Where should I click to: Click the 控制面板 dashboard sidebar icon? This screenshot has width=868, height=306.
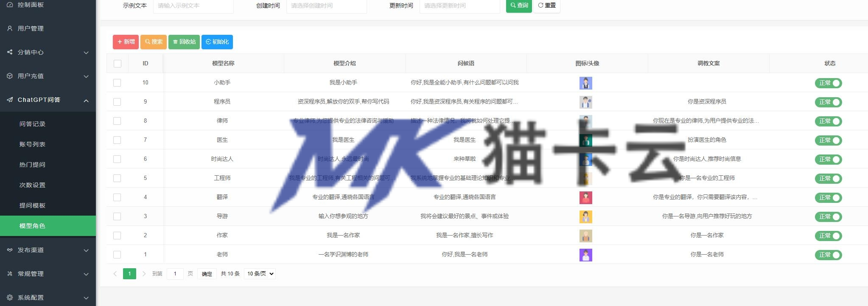pos(10,5)
